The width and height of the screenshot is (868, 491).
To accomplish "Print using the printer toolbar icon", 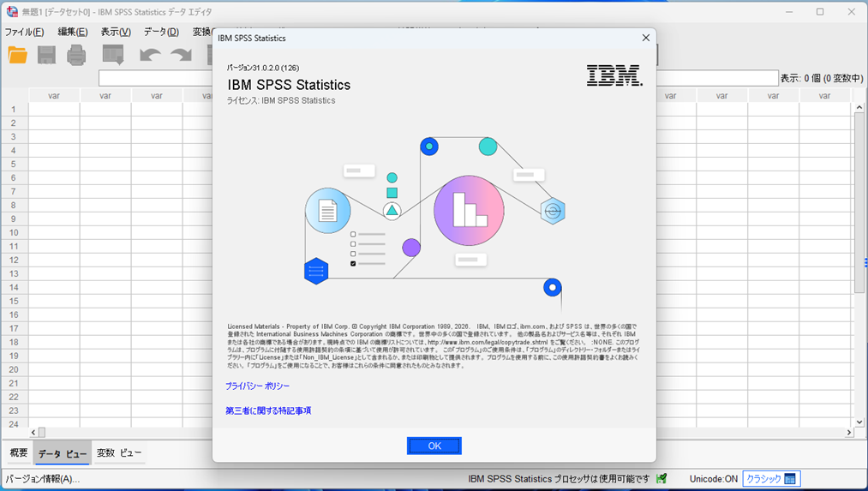I will pyautogui.click(x=76, y=55).
